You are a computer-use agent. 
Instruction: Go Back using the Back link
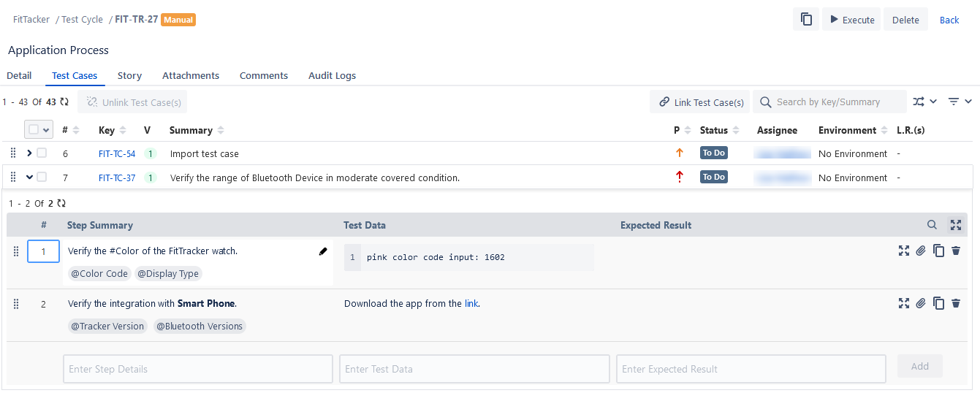pos(949,20)
